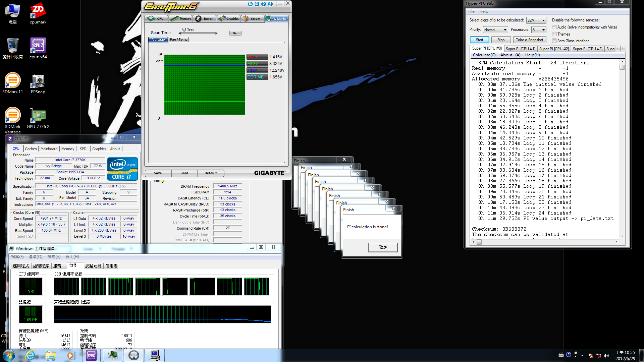Open the Tuner tab in EasyTune6

pyautogui.click(x=204, y=18)
